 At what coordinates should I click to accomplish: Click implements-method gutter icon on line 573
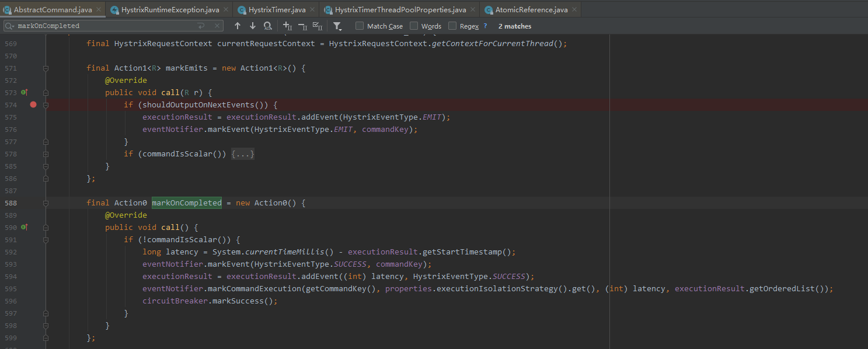point(25,92)
